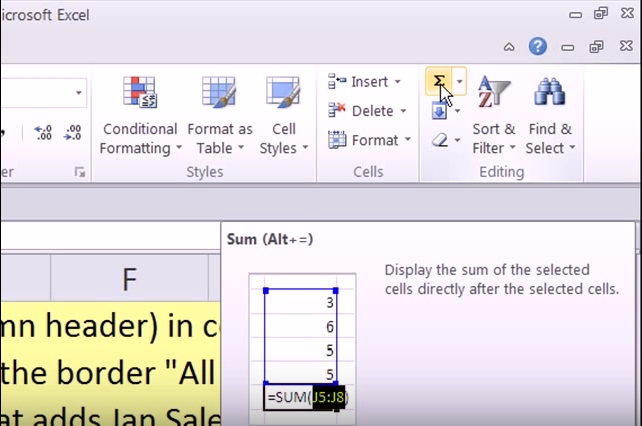
Task: Click the Insert cells button
Action: (x=357, y=82)
